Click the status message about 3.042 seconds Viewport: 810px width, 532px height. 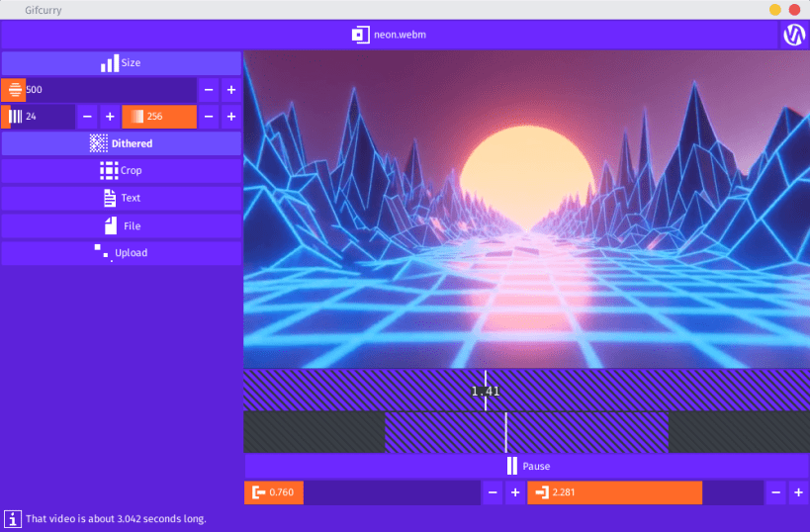coord(117,519)
